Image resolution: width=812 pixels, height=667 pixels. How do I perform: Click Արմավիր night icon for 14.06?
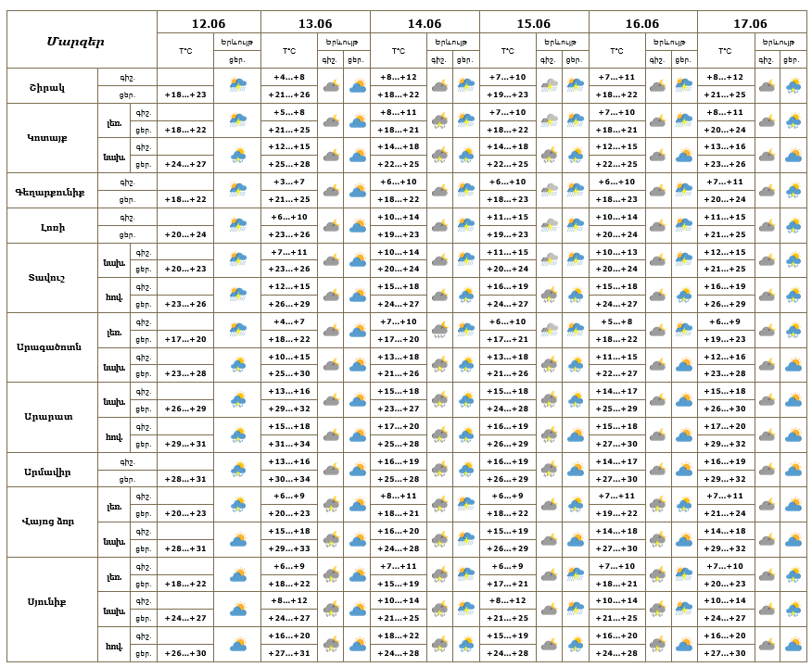439,470
